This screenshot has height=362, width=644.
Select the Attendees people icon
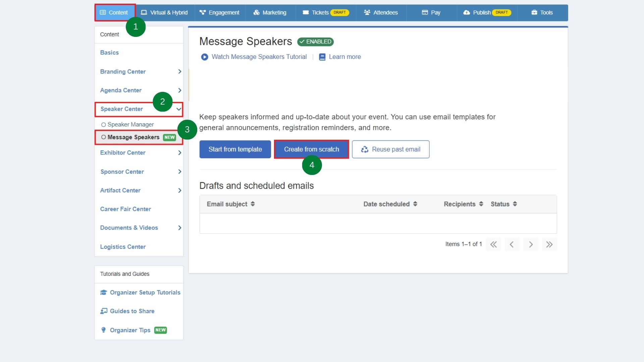(366, 12)
